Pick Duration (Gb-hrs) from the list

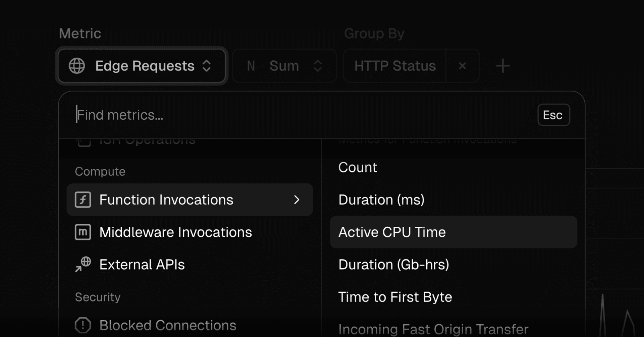click(393, 265)
